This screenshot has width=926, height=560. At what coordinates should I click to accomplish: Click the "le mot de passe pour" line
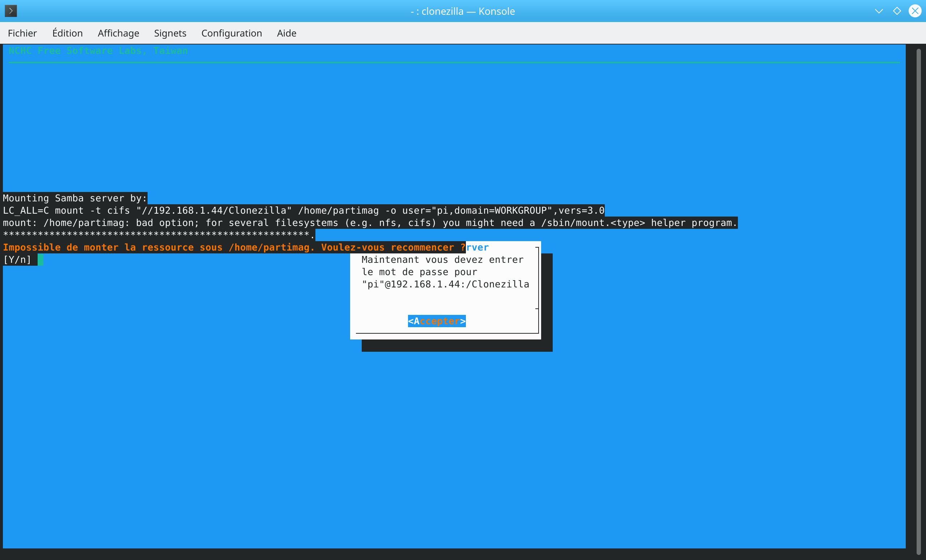click(x=419, y=272)
